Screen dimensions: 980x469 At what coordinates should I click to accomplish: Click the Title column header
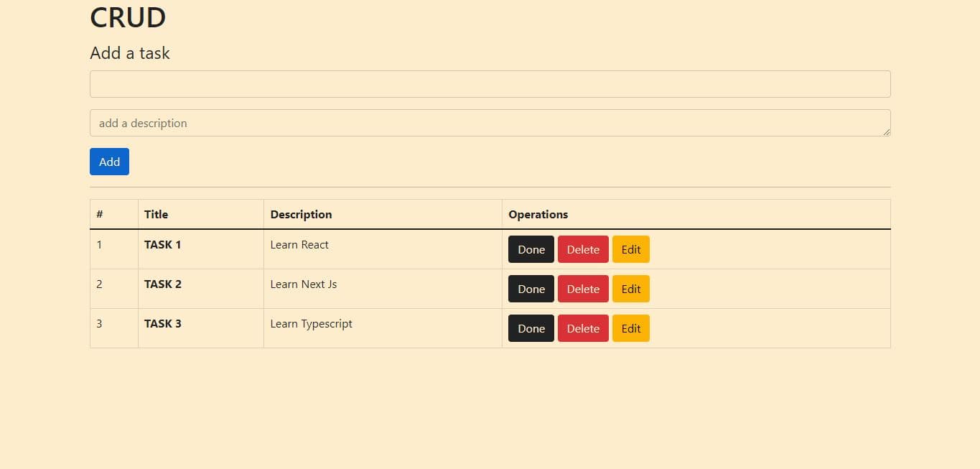[x=156, y=214]
